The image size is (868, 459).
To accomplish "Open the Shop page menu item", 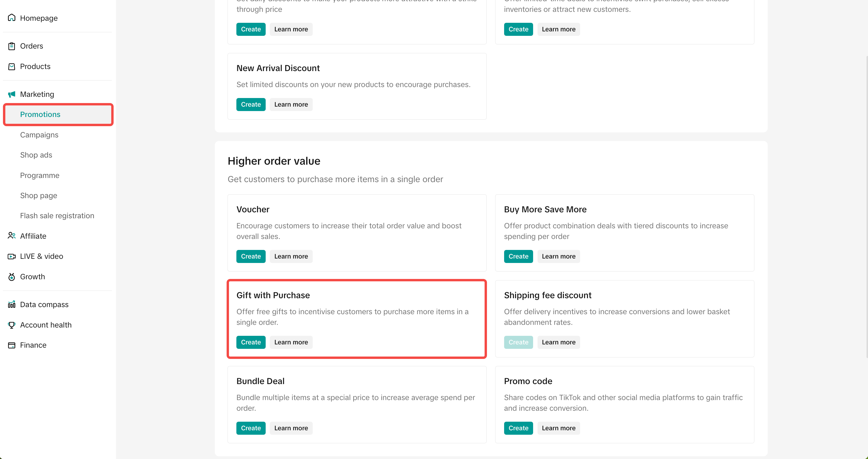I will point(38,196).
